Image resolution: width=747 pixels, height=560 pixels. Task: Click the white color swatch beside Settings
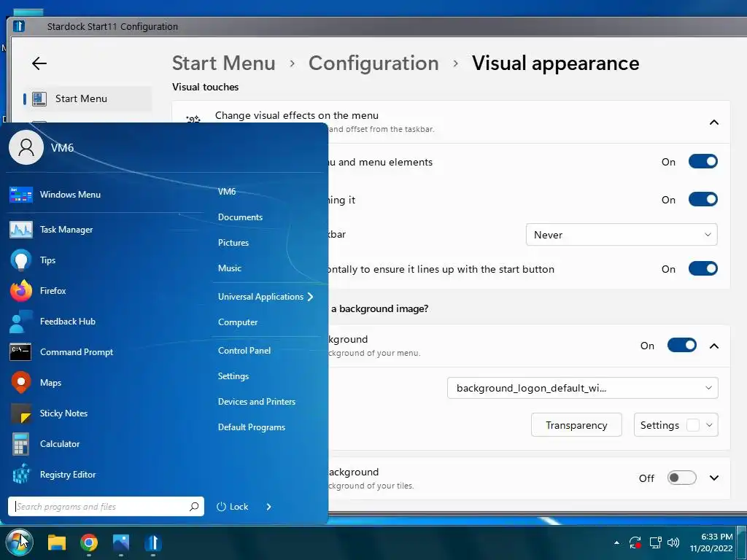coord(693,425)
